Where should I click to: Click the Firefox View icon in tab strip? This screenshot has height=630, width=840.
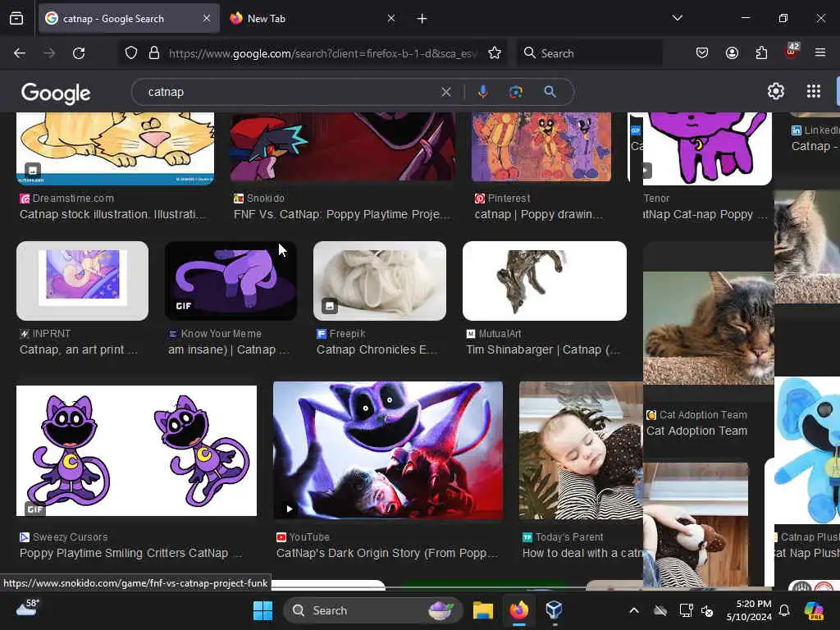tap(16, 19)
